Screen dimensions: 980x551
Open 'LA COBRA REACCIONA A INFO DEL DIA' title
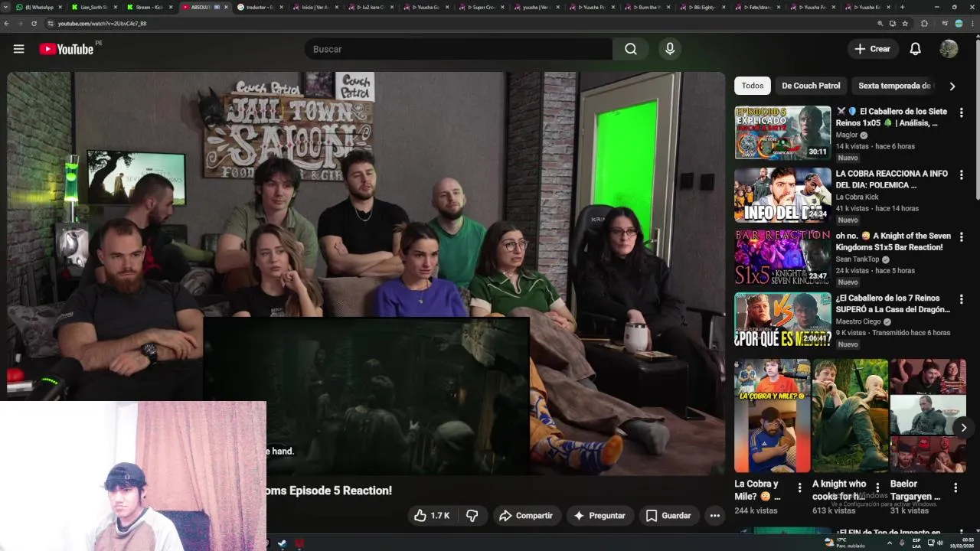892,179
